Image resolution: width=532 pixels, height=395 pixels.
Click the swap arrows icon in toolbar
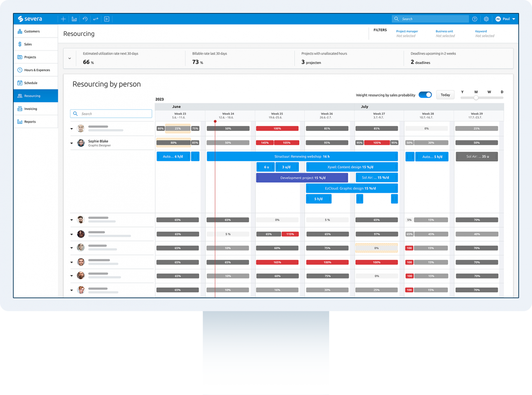96,19
